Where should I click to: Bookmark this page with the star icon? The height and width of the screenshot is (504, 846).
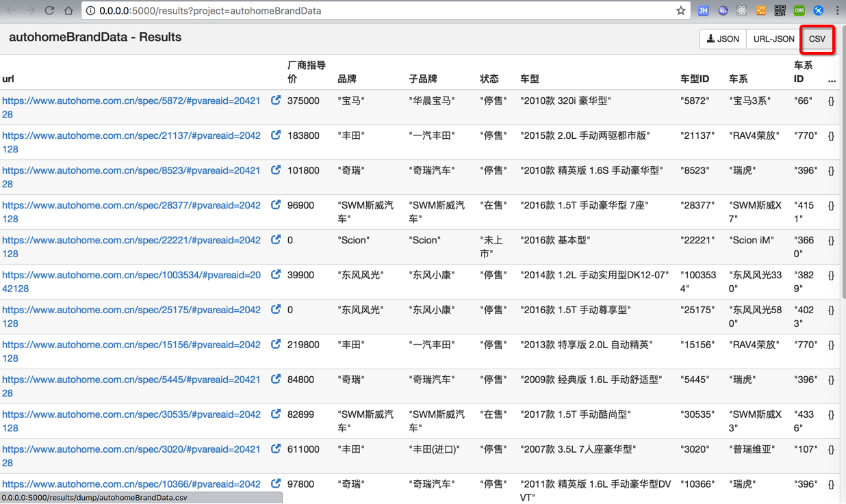(x=680, y=11)
